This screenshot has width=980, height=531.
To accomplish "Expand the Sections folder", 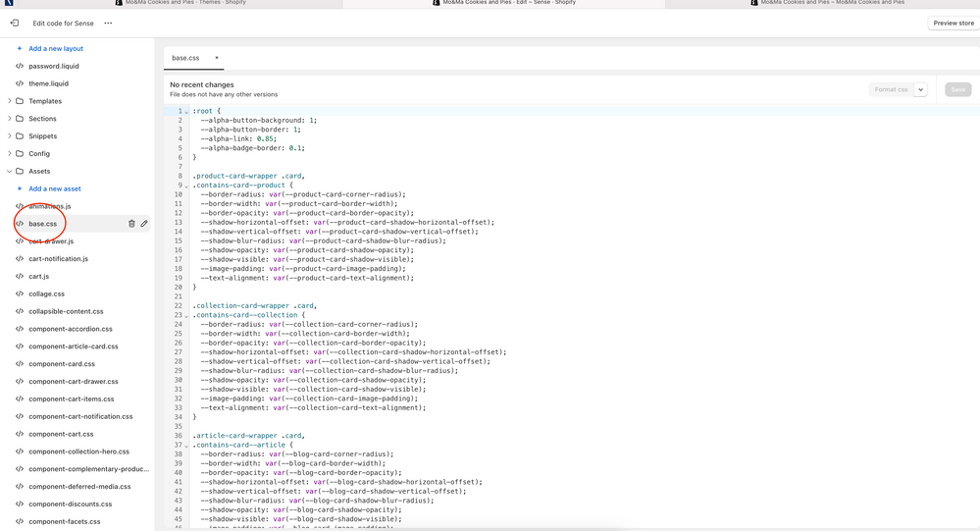I will pyautogui.click(x=10, y=119).
